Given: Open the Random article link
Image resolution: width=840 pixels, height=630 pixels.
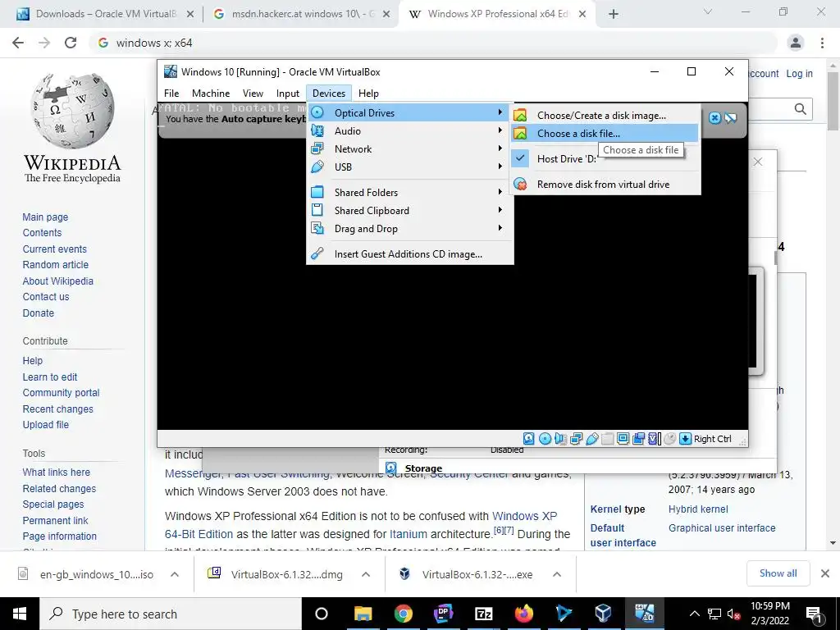Looking at the screenshot, I should coord(56,265).
